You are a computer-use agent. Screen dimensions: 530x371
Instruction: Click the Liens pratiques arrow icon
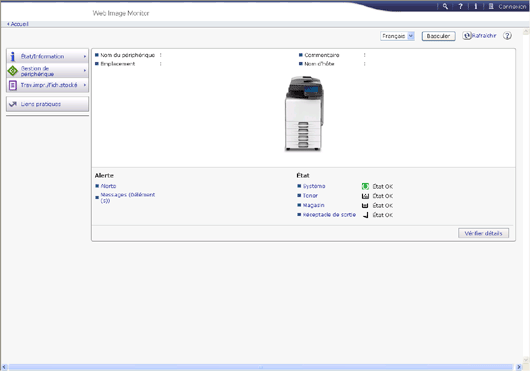pos(13,104)
